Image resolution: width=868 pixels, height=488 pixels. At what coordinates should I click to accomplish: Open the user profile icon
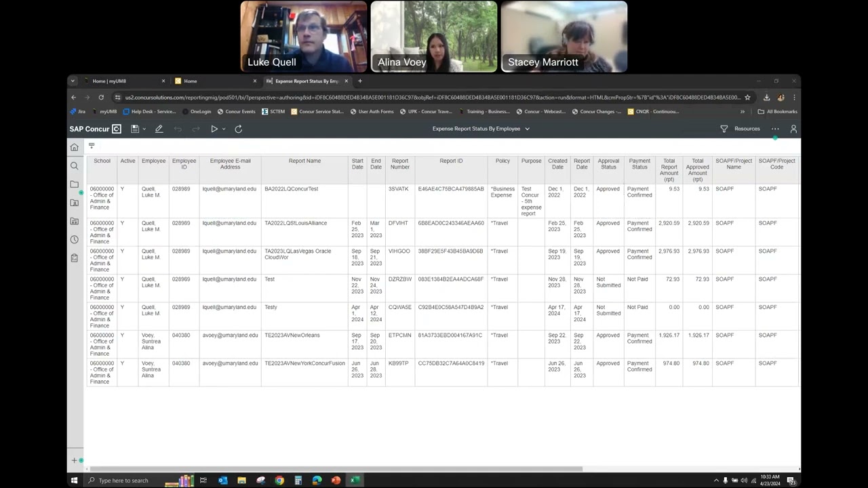point(793,129)
